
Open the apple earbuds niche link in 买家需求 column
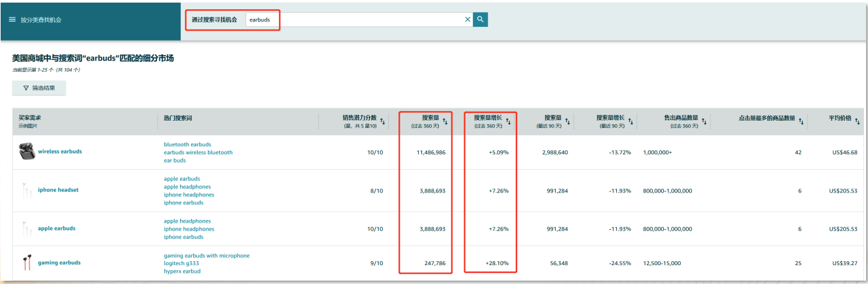[x=57, y=229]
